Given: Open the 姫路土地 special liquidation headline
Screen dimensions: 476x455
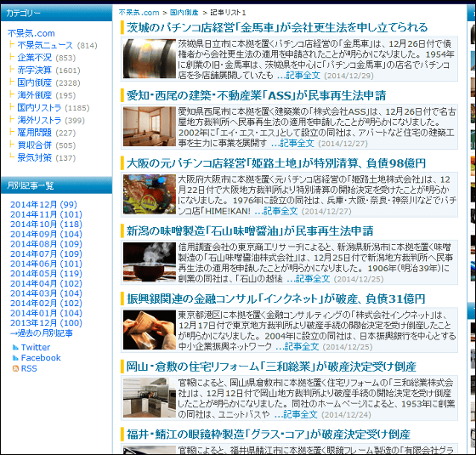Looking at the screenshot, I should click(x=276, y=163).
